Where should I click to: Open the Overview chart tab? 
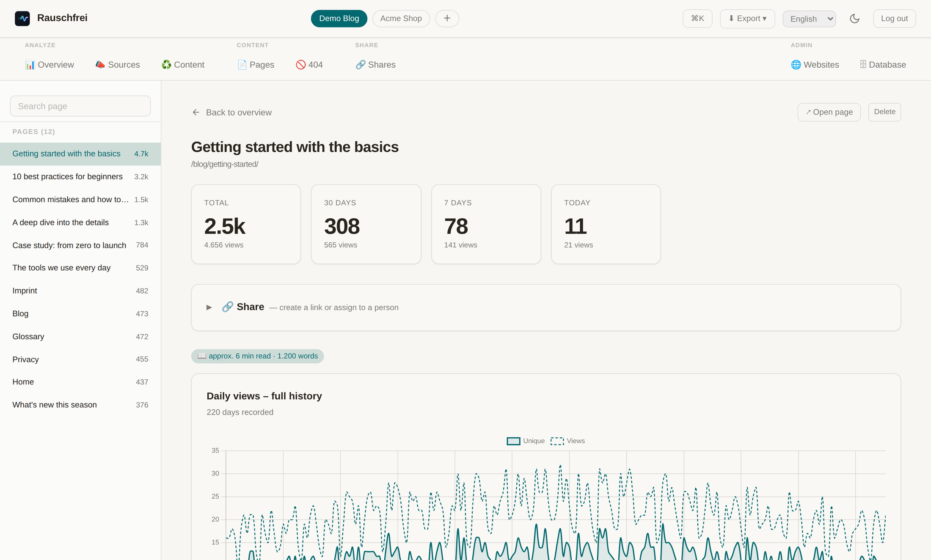[x=50, y=65]
